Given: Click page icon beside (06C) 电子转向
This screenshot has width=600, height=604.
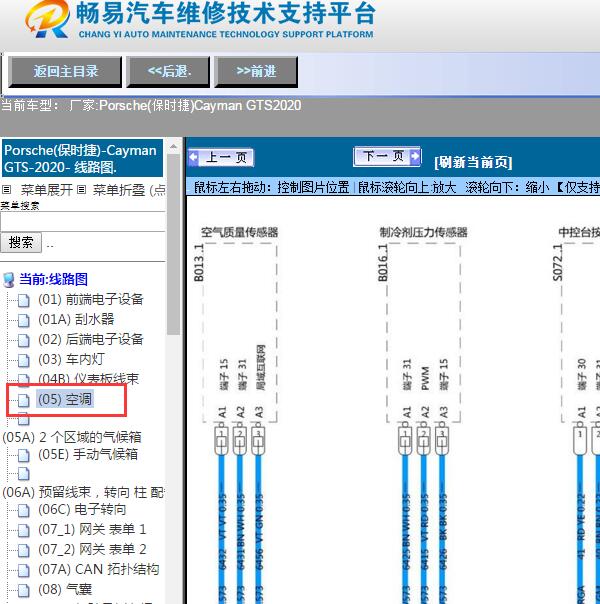Looking at the screenshot, I should pos(23,511).
